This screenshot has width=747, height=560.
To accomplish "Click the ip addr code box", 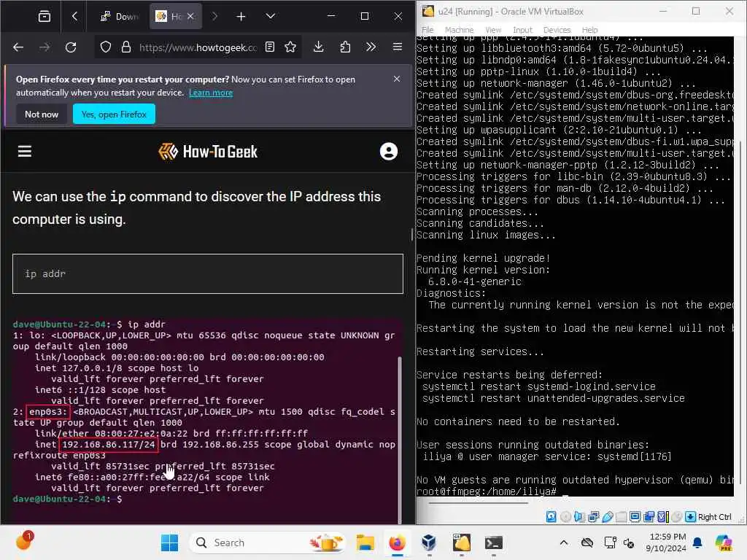I will 208,274.
